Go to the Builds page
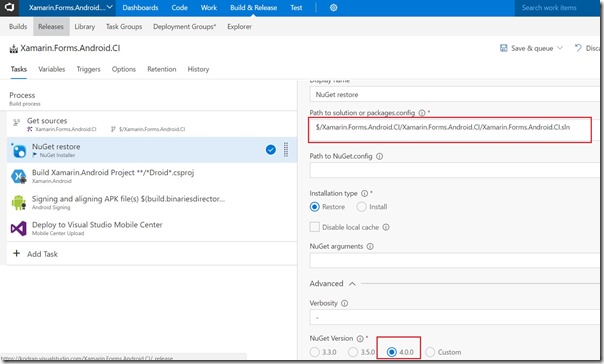The height and width of the screenshot is (364, 604). (x=18, y=27)
